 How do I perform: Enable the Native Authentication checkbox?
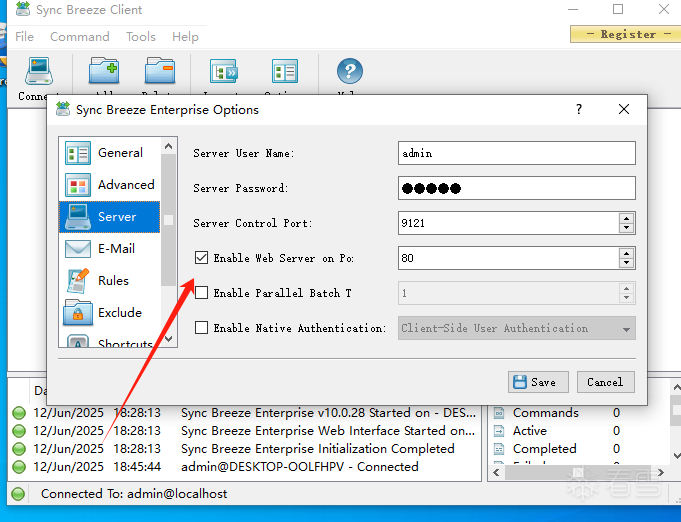tap(201, 327)
